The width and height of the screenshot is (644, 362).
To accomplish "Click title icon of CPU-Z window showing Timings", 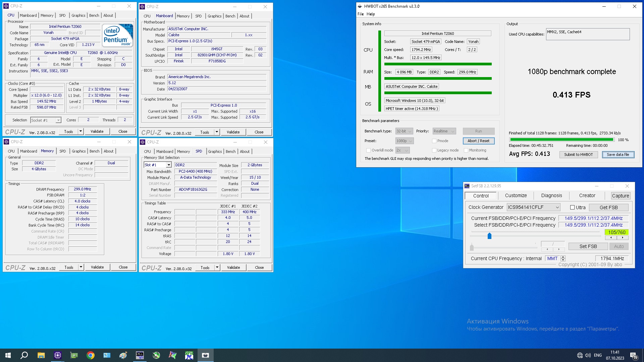I will coord(6,142).
